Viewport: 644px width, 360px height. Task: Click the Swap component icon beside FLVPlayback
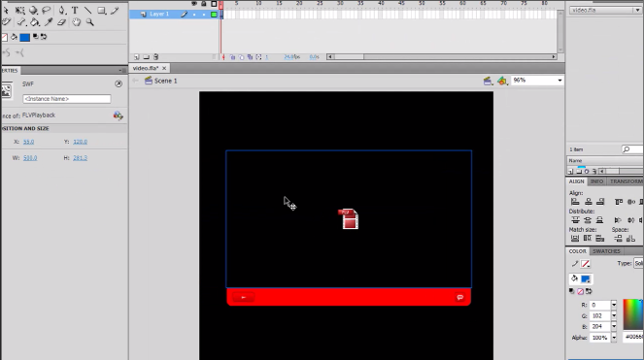pyautogui.click(x=118, y=115)
